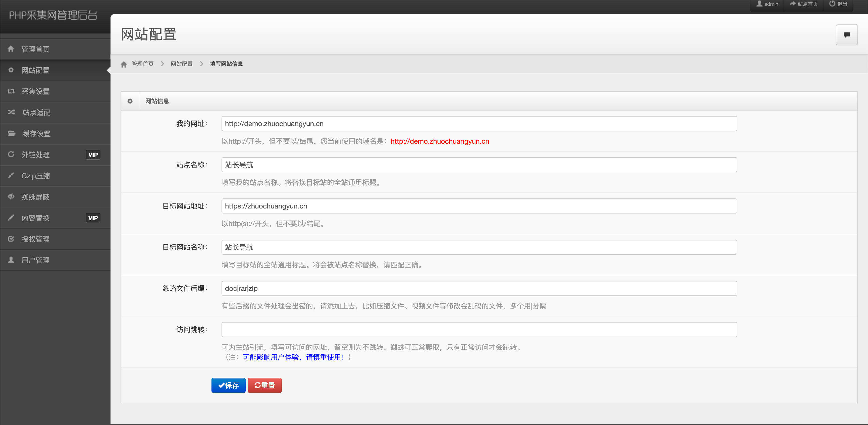Click the gear icon on 网站信息 panel
This screenshot has height=425, width=868.
coord(130,101)
